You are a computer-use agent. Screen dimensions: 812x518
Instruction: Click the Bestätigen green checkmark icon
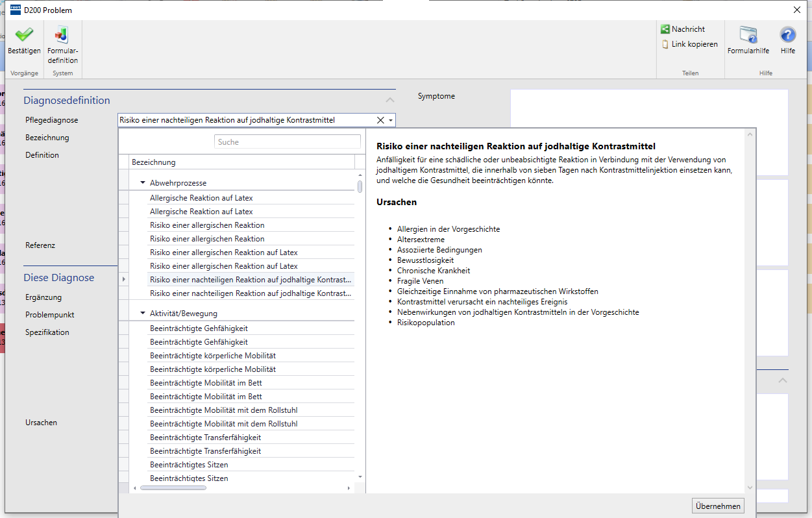coord(24,35)
